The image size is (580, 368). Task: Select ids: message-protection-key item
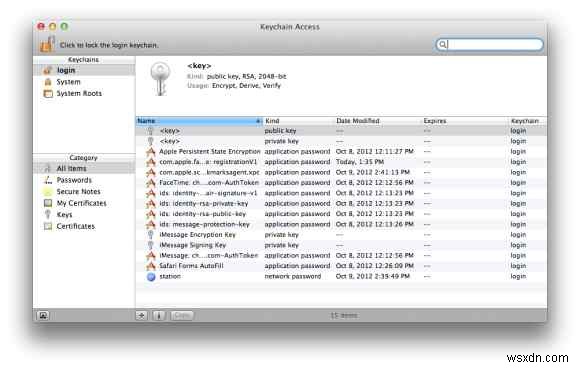(341, 224)
